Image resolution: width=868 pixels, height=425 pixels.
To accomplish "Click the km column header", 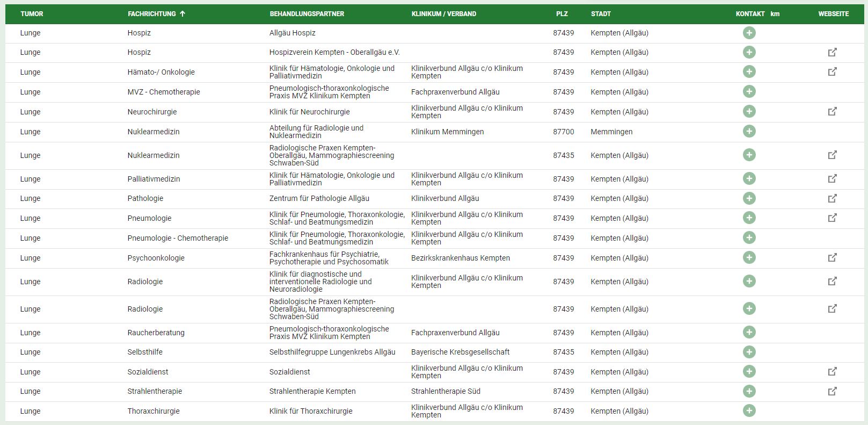I will click(775, 14).
